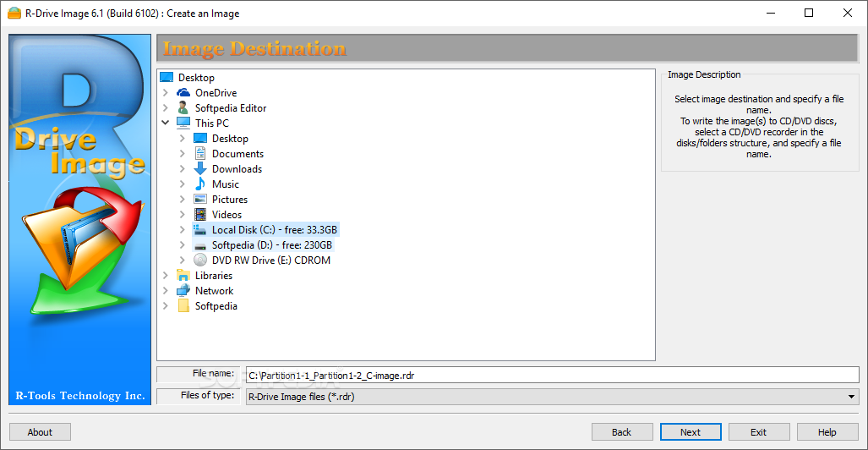The width and height of the screenshot is (868, 450).
Task: Click the Exit button
Action: point(758,432)
